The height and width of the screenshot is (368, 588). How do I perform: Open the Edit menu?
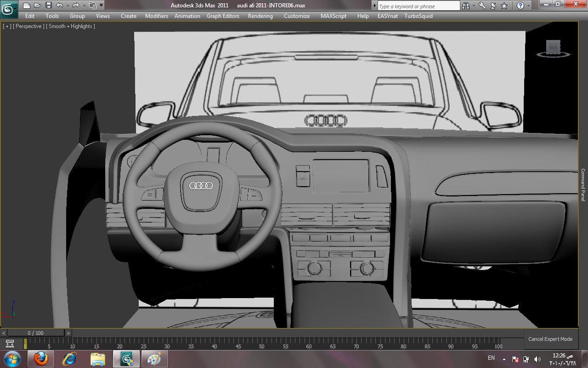point(30,16)
